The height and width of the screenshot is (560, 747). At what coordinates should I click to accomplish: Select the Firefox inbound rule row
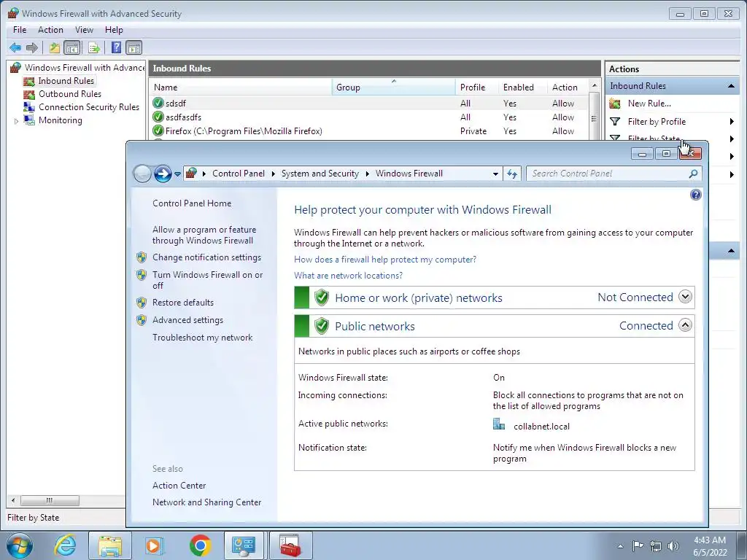[x=369, y=131]
